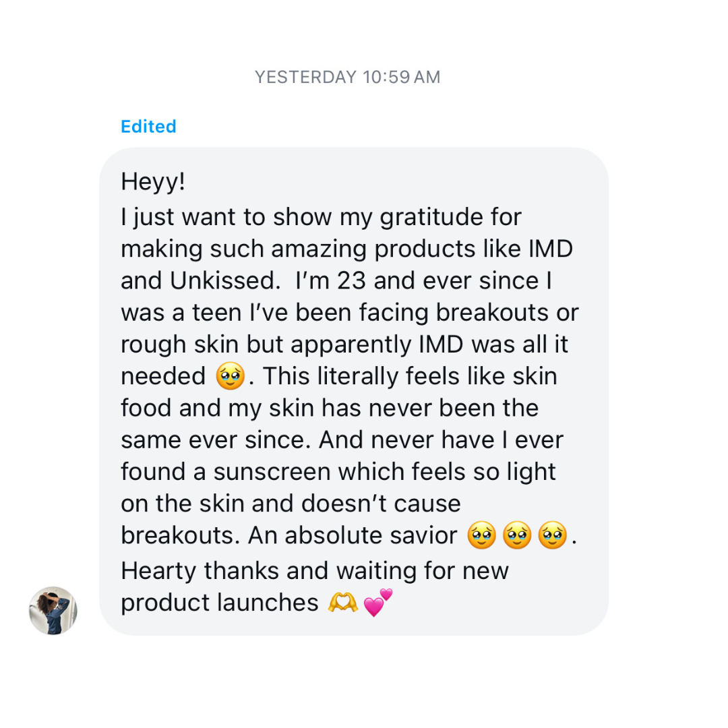Click the two pink hearts emoji
This screenshot has width=728, height=728.
[x=377, y=601]
